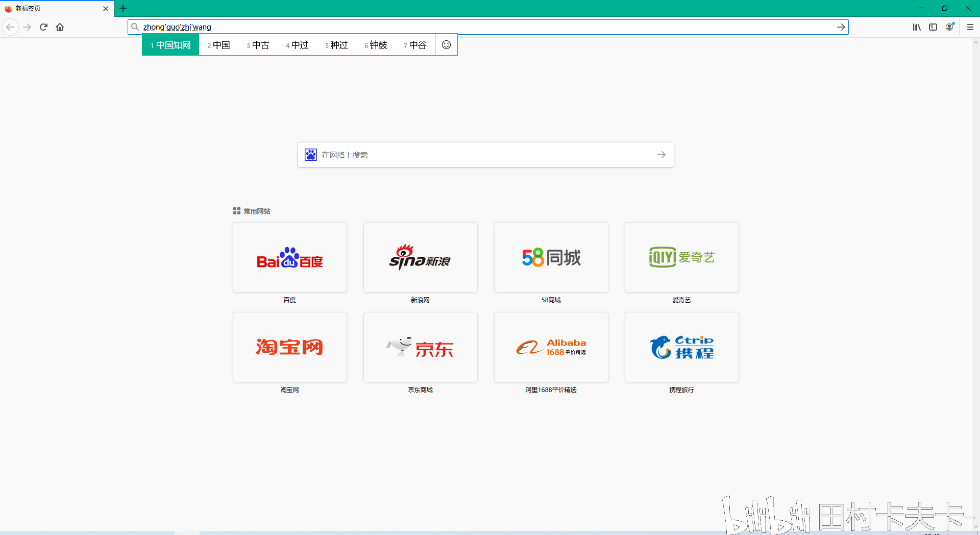Go back to the previous page
This screenshot has height=535, width=980.
[x=10, y=27]
